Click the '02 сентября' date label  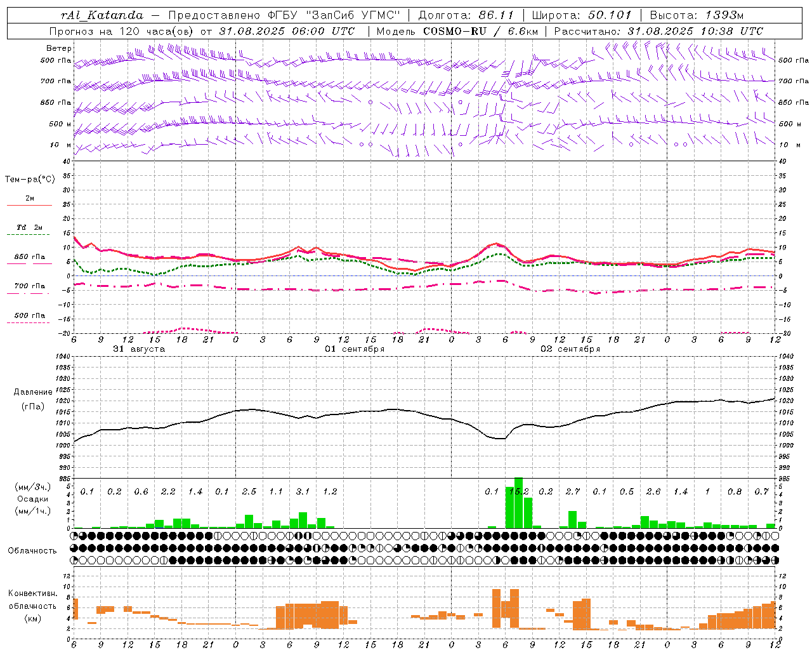570,349
